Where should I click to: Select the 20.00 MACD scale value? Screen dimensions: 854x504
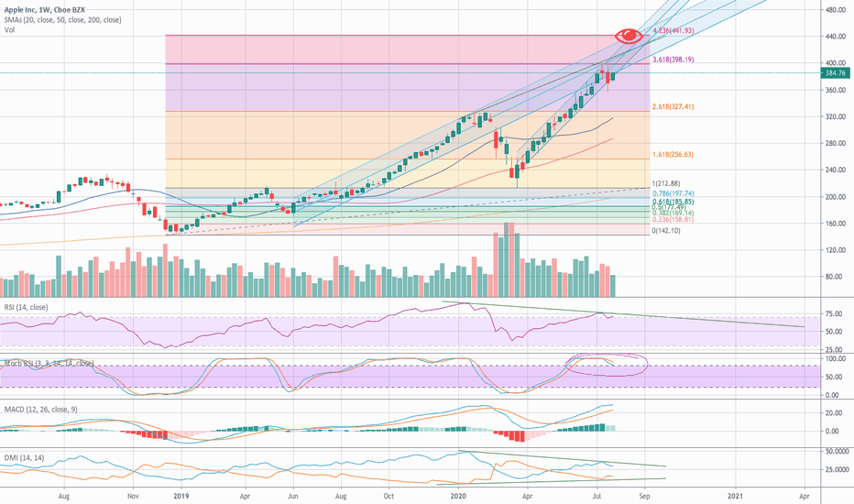[x=832, y=413]
